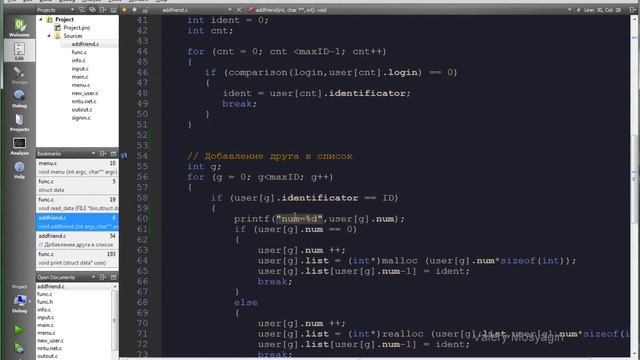Viewport: 640px width, 360px height.
Task: Click line number 60 in the gutter
Action: click(142, 218)
